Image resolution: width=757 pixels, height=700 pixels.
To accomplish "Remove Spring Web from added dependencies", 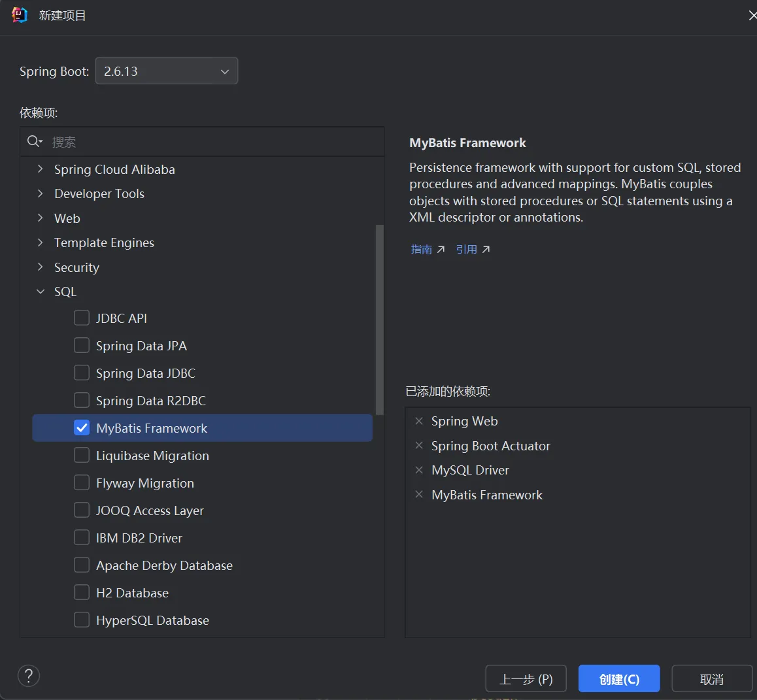I will pos(419,421).
